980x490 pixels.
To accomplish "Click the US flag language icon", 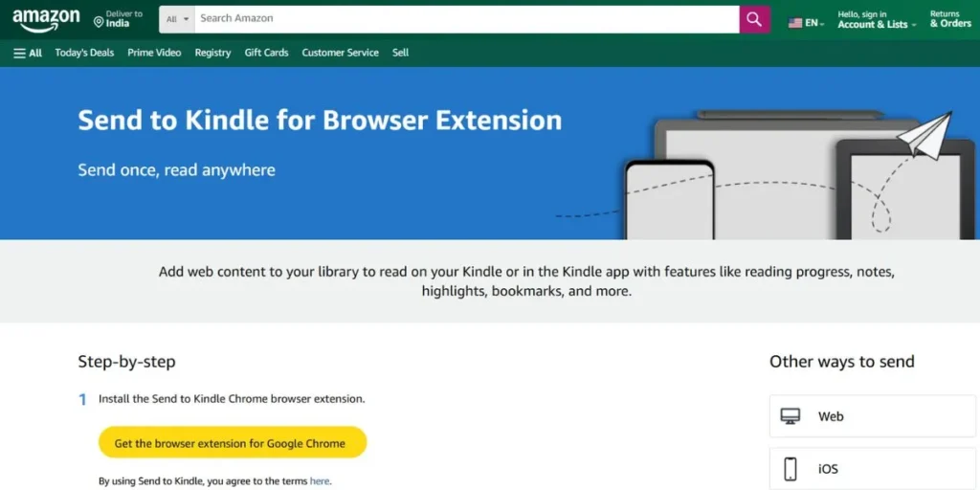I will [795, 23].
